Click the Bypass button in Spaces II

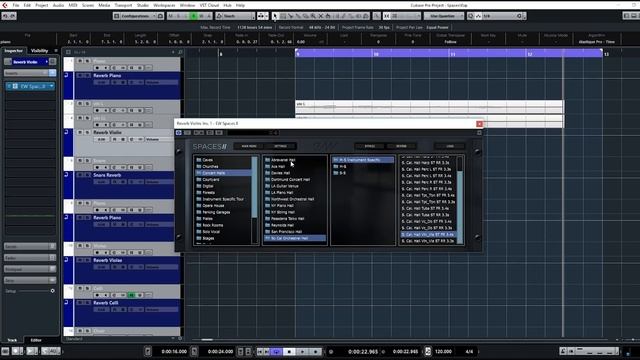tap(369, 146)
